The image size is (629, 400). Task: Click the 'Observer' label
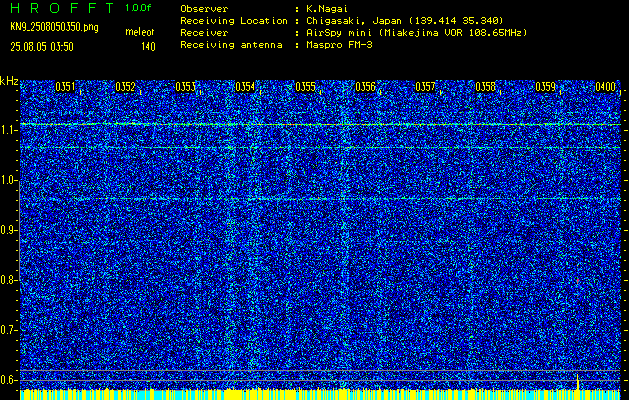coord(204,9)
